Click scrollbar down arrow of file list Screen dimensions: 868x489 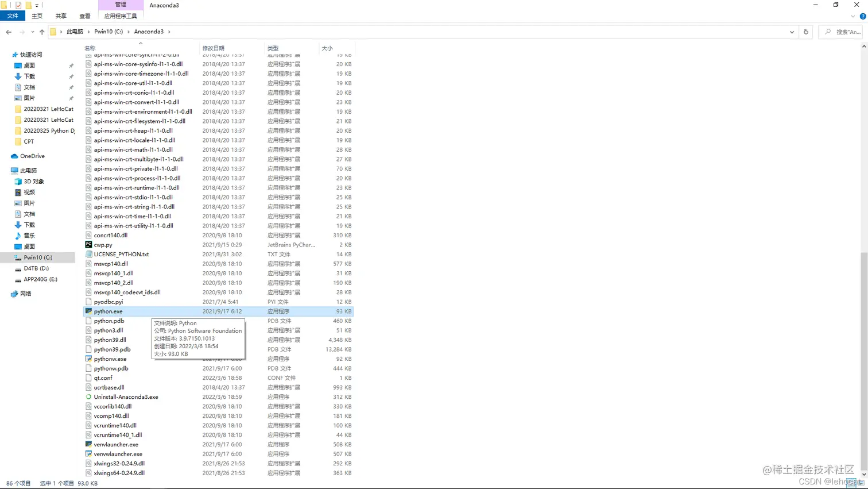coord(864,475)
